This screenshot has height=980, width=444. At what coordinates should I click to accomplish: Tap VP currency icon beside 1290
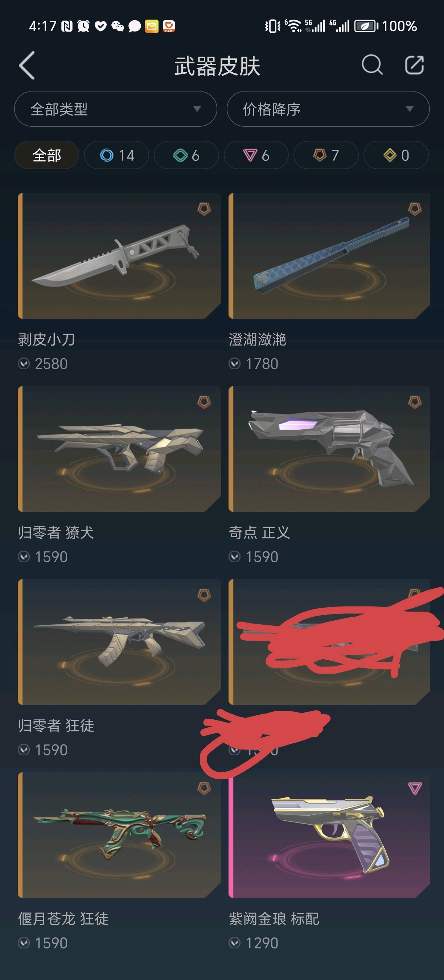235,943
